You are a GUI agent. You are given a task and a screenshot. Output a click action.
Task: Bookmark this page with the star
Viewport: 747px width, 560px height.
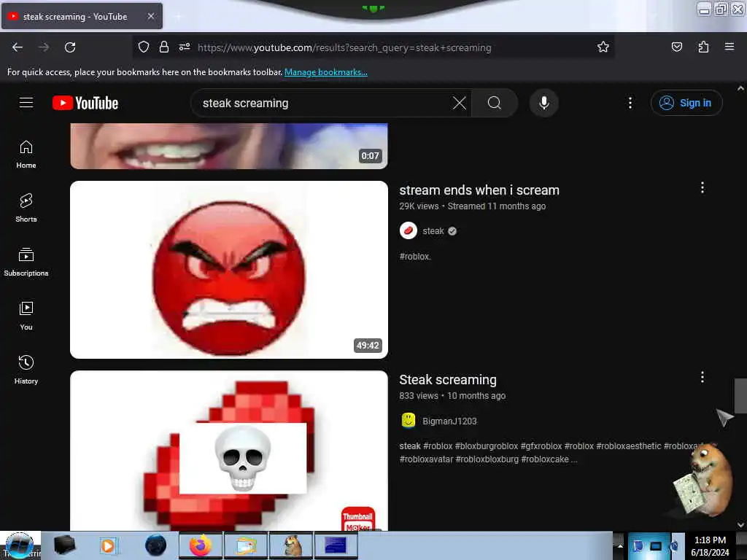point(603,47)
